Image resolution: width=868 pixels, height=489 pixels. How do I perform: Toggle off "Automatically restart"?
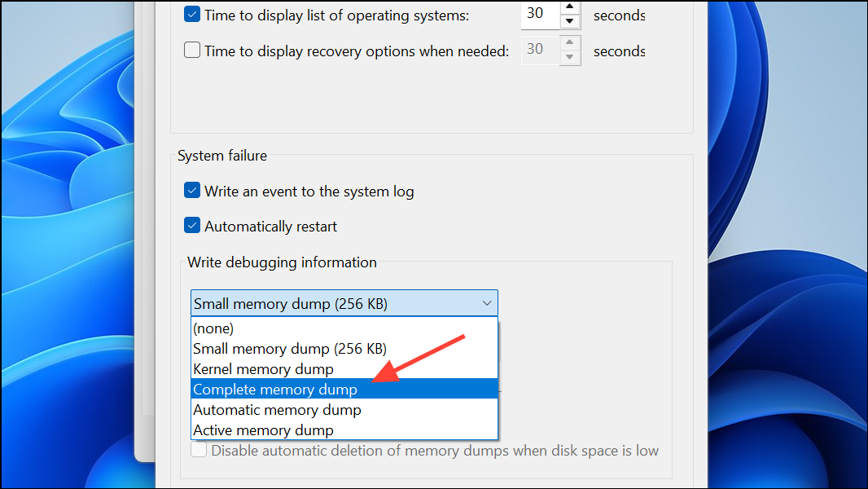click(191, 226)
